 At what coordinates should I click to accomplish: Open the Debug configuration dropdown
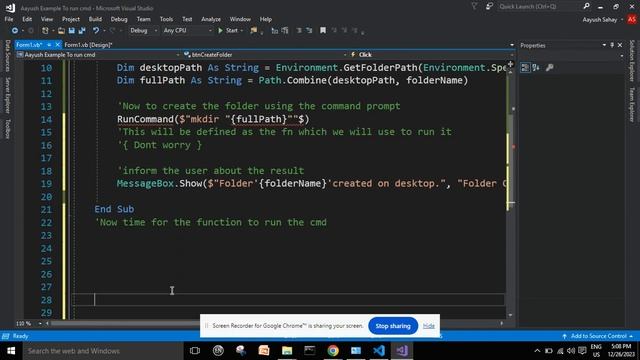143,31
